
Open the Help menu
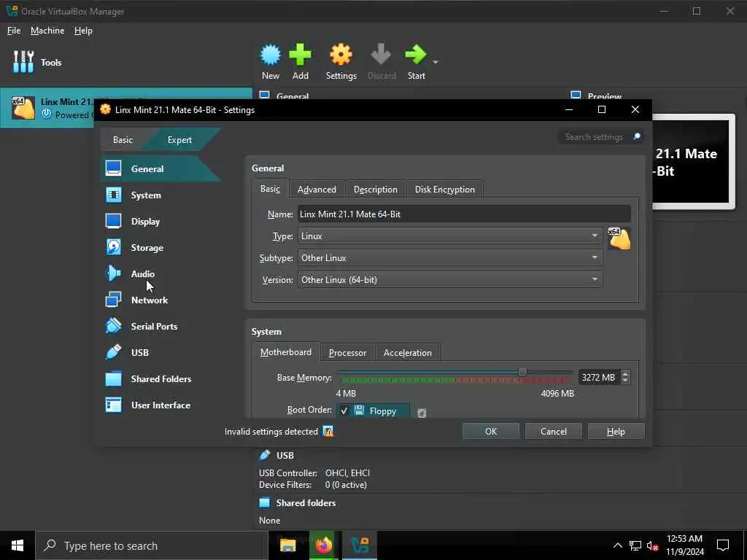83,31
